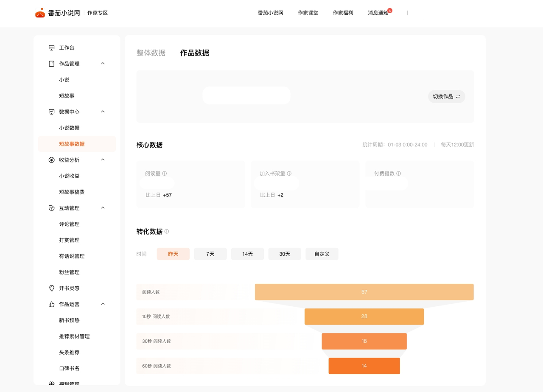Click the info icon beside 转化数据
The width and height of the screenshot is (543, 392).
167,232
